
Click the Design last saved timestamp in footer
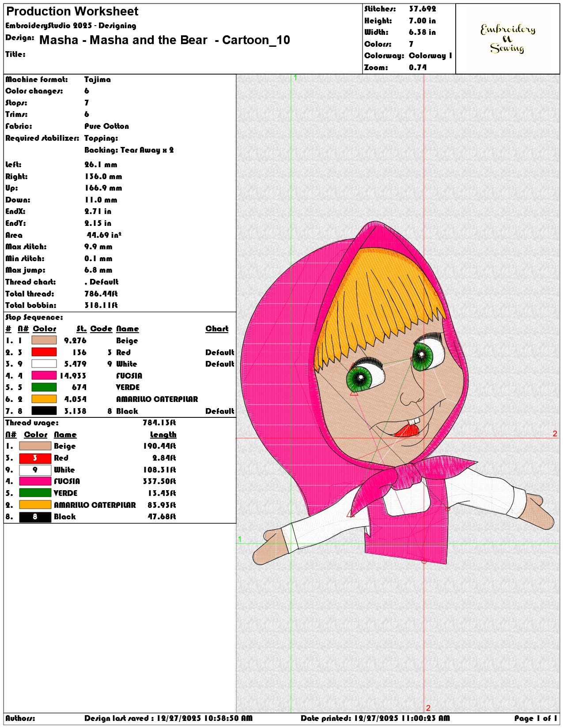tap(168, 718)
